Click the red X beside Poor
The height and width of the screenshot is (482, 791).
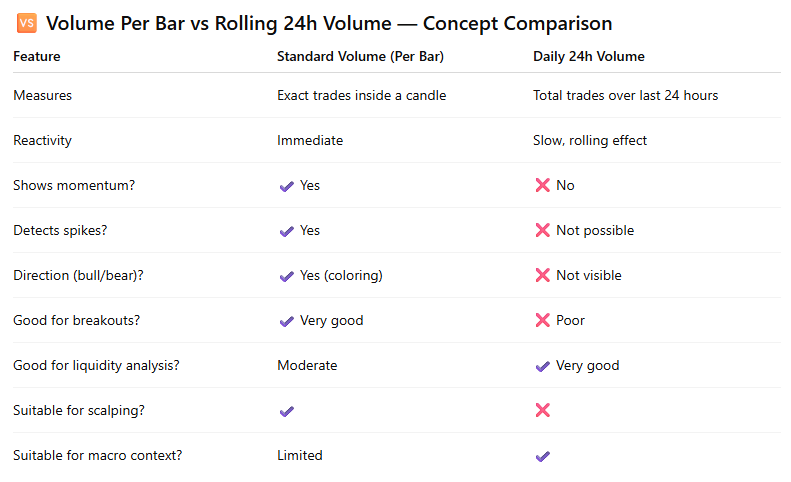point(542,321)
